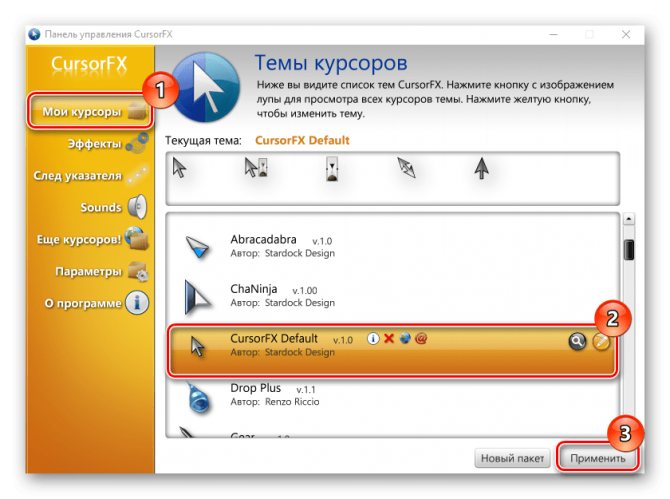
Task: Click the Автор: Renzo Riccio text
Action: (x=275, y=402)
